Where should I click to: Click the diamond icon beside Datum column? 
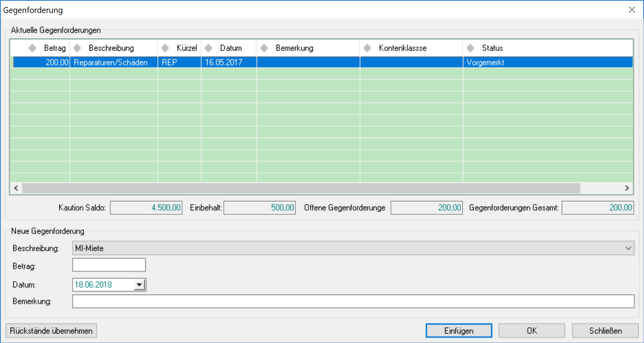point(209,48)
